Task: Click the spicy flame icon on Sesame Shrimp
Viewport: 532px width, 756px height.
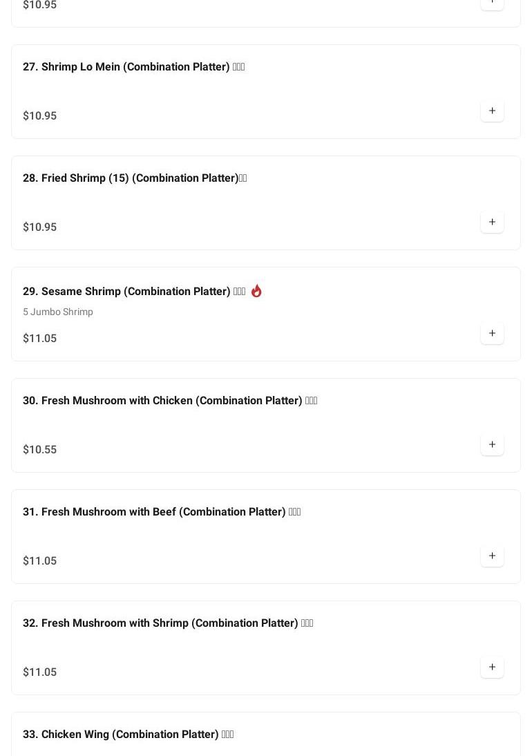Action: (256, 291)
